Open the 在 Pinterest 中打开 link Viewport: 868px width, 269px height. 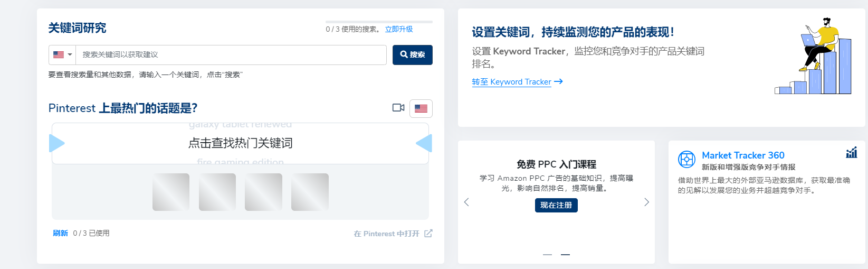pos(386,234)
